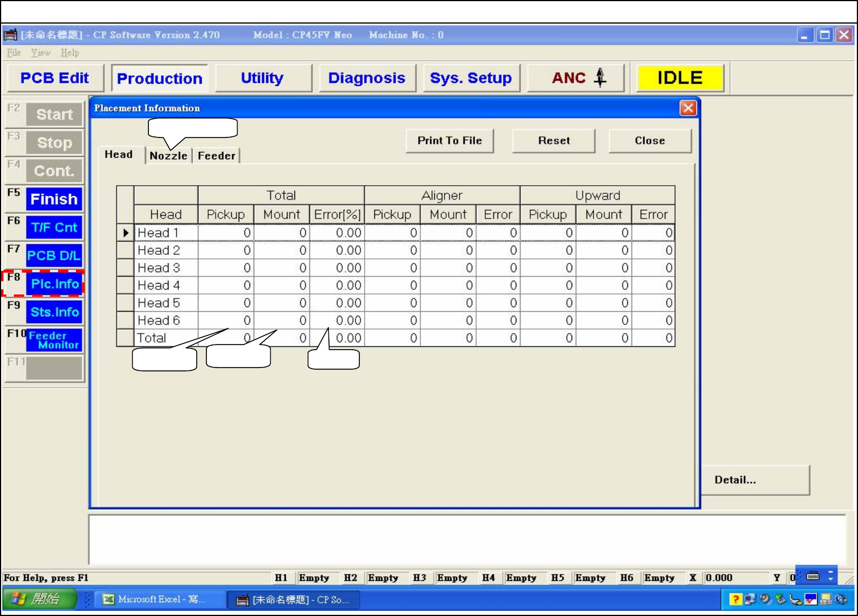Select the Head 1 row selector arrow
858x616 pixels.
(125, 233)
